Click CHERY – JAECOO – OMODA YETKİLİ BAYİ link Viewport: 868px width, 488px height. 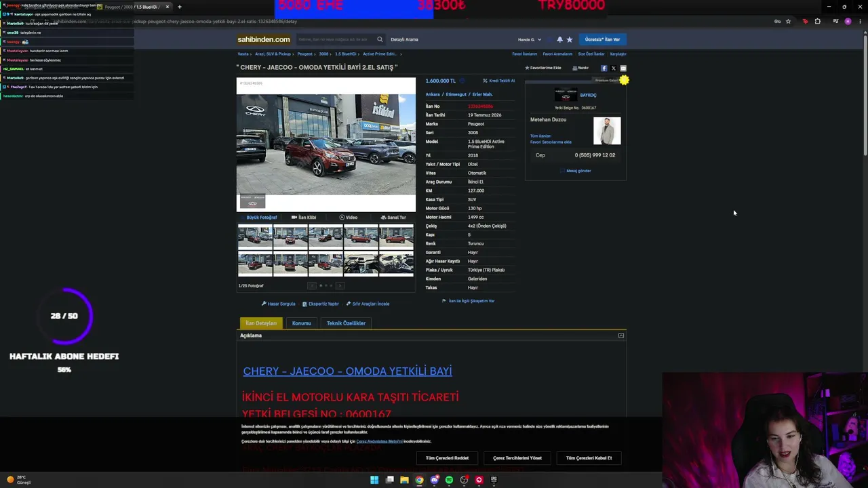347,371
